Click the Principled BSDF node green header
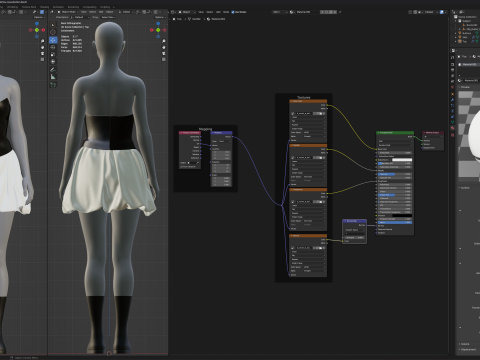This screenshot has width=480, height=360. coord(395,133)
